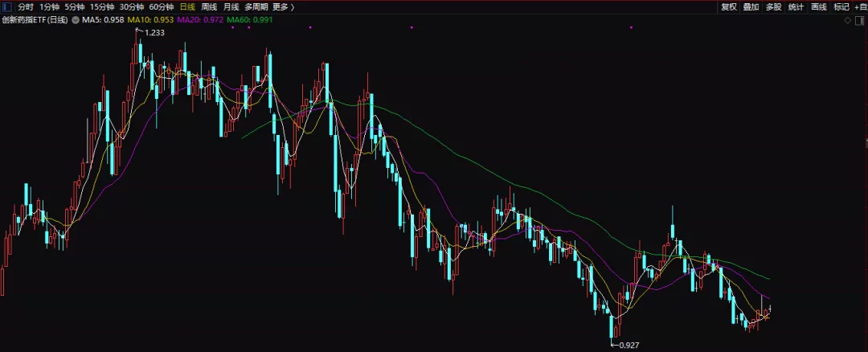Switch to the 分时 intraday view
The width and height of the screenshot is (868, 352).
(26, 7)
